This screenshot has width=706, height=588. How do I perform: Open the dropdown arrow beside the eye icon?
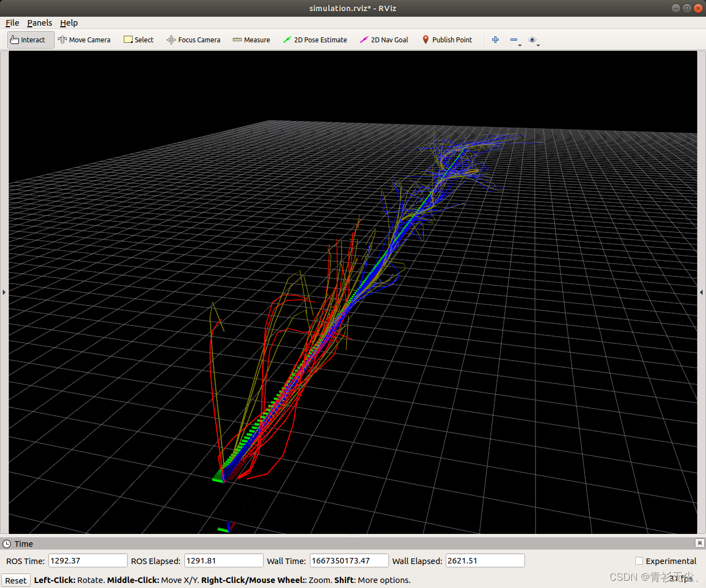[538, 44]
